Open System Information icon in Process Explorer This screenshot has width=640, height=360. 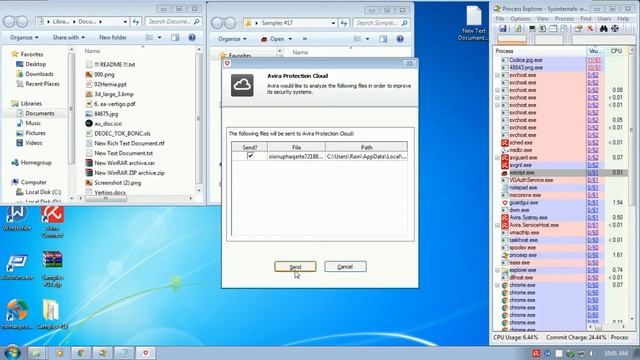point(532,29)
